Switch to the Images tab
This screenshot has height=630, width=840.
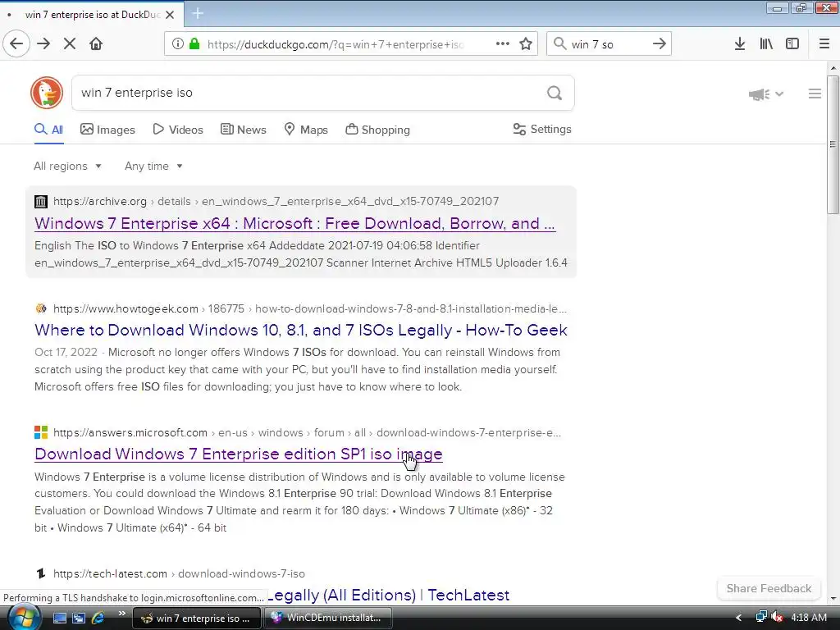point(107,130)
